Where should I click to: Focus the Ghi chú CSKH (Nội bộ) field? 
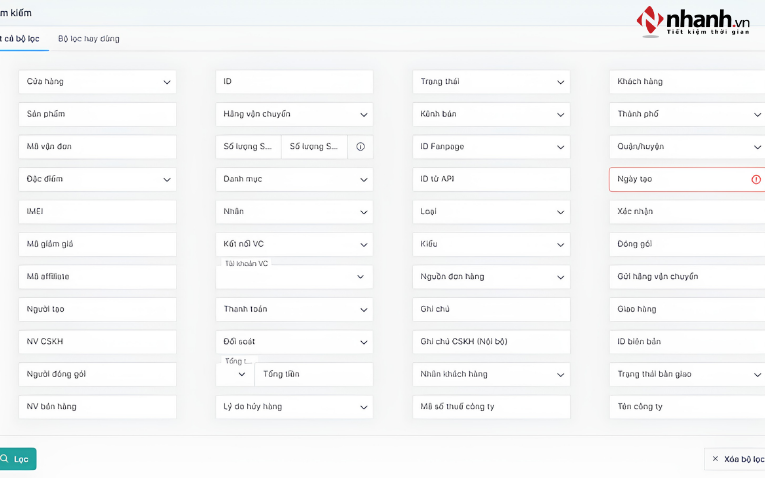click(491, 342)
